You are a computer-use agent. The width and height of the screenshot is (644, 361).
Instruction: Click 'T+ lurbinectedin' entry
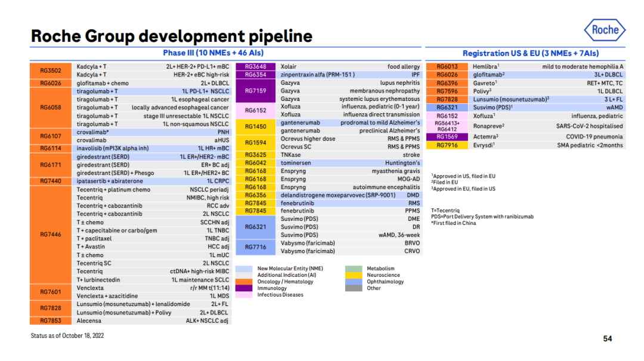[98, 280]
